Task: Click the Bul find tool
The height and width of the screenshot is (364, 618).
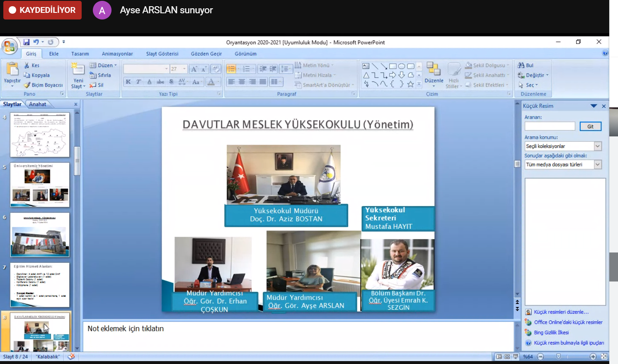Action: click(526, 65)
